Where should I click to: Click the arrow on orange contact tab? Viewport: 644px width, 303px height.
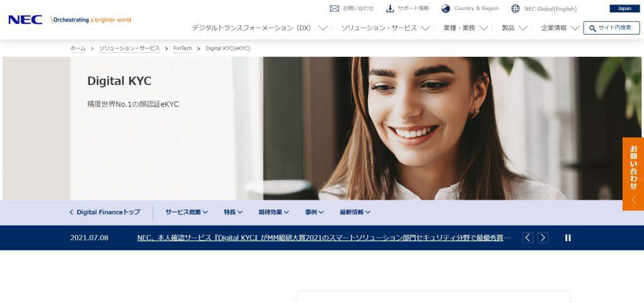click(634, 200)
